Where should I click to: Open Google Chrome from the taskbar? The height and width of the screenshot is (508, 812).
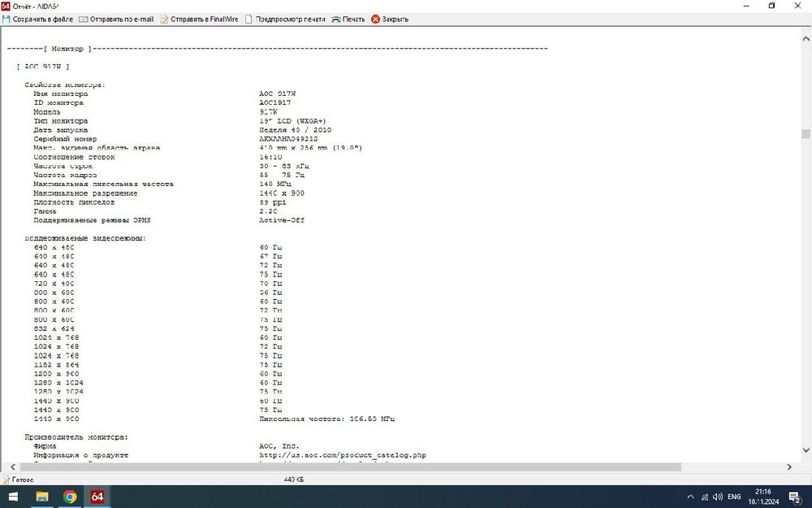70,497
